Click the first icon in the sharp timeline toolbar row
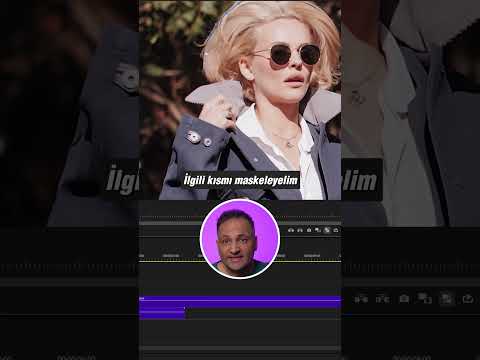The height and width of the screenshot is (360, 480). point(291,230)
